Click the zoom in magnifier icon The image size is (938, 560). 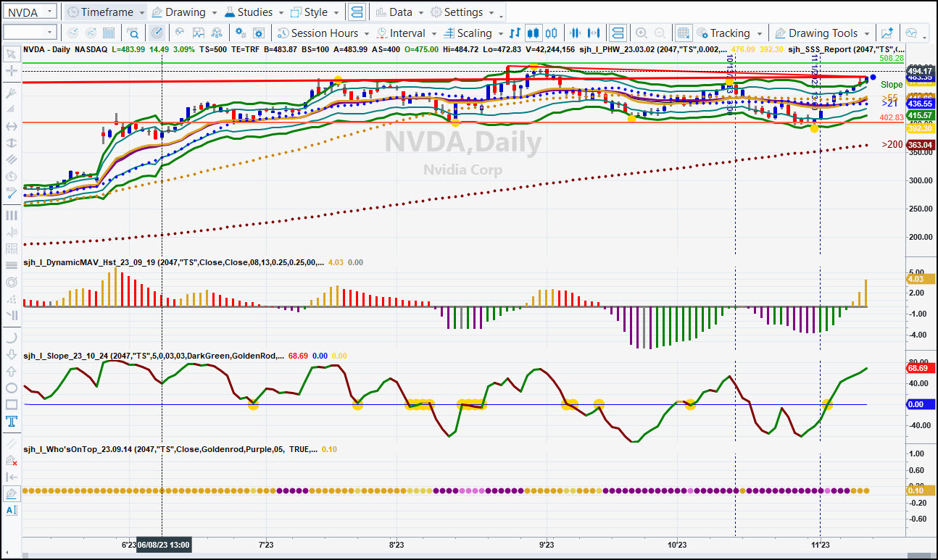tap(641, 33)
